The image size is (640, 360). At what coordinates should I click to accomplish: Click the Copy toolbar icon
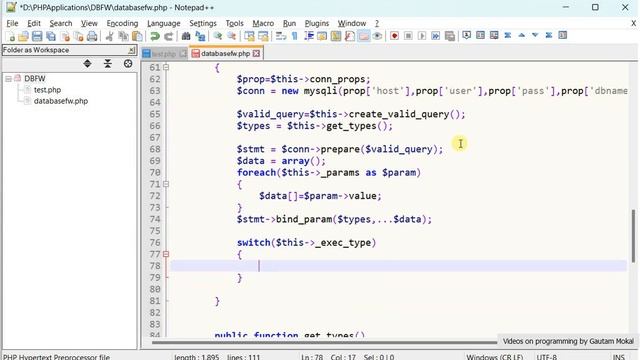pyautogui.click(x=123, y=36)
